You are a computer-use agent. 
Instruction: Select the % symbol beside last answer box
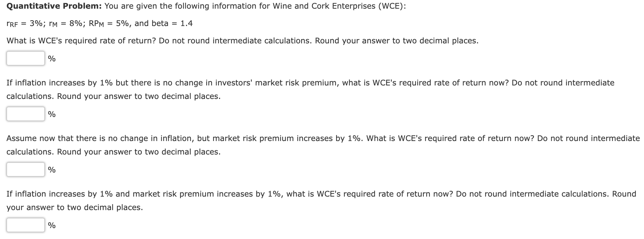click(x=52, y=226)
